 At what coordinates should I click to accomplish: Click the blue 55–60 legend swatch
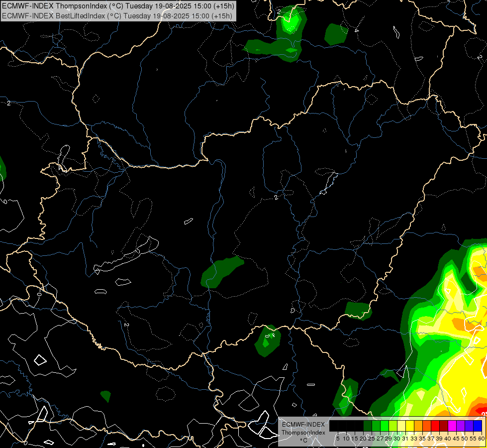[478, 426]
